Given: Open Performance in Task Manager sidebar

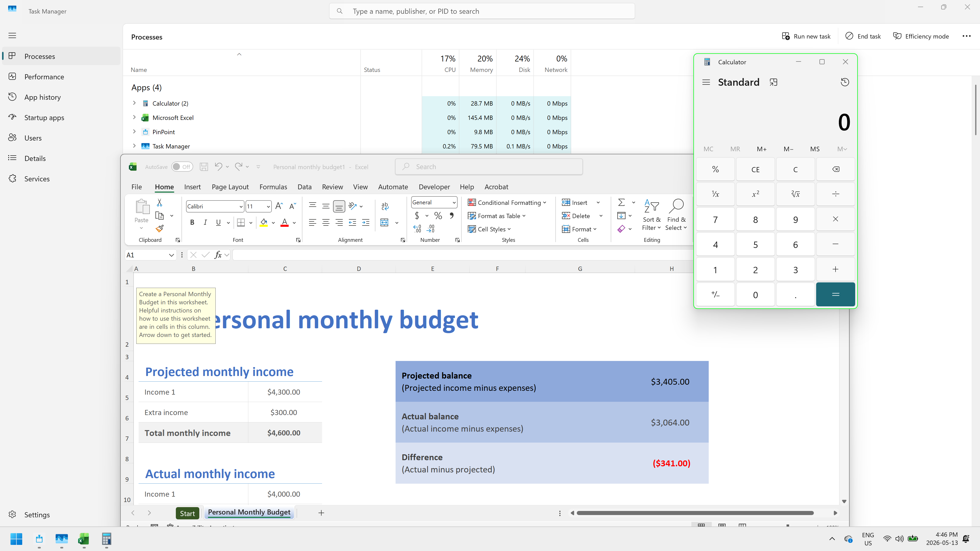Looking at the screenshot, I should click(x=61, y=77).
